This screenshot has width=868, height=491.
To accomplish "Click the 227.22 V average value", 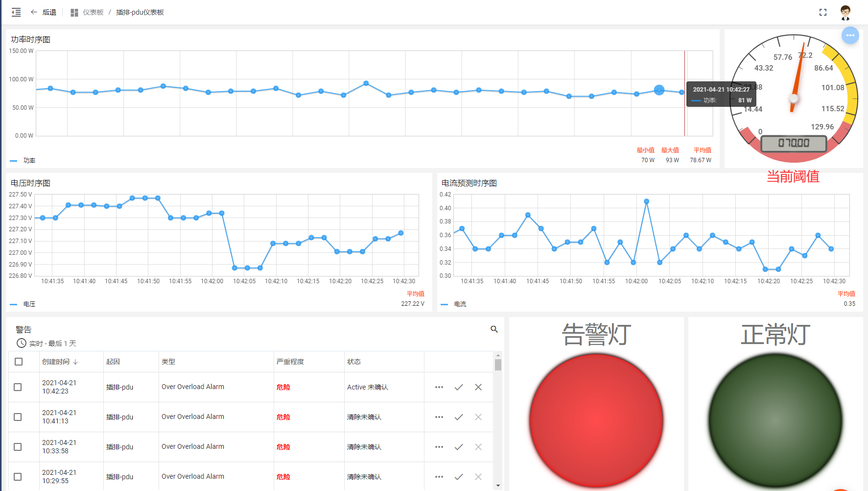I will point(413,304).
